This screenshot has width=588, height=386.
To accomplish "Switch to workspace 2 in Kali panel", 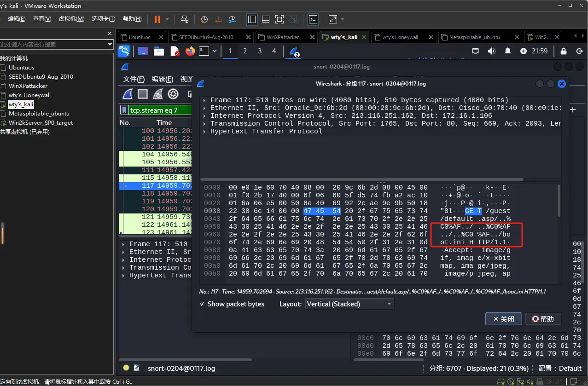I will pos(245,51).
